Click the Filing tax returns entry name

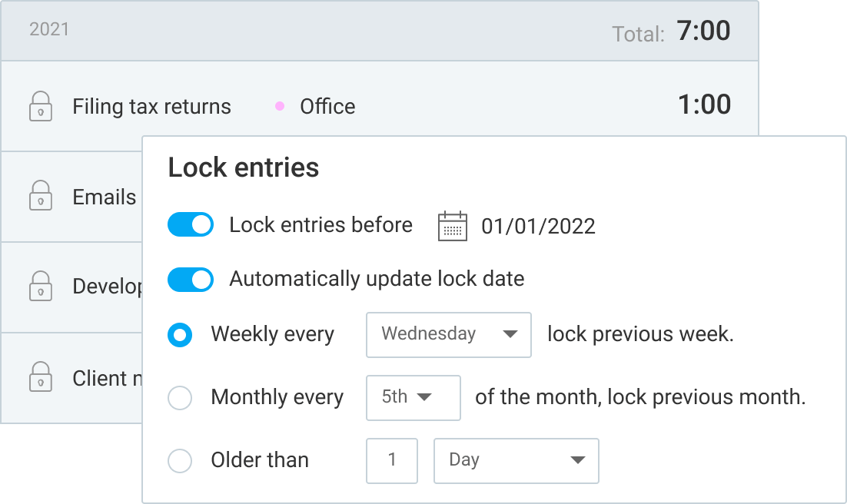tap(151, 107)
